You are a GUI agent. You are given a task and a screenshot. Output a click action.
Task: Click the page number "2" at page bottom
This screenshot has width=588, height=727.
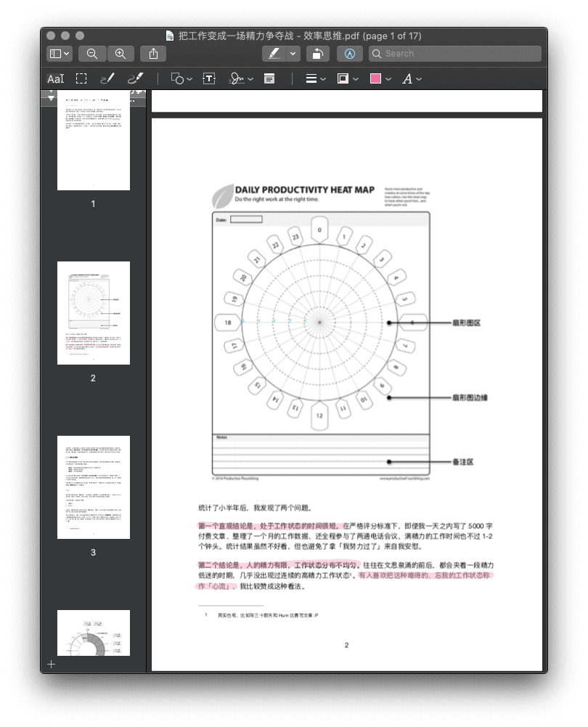coord(346,645)
